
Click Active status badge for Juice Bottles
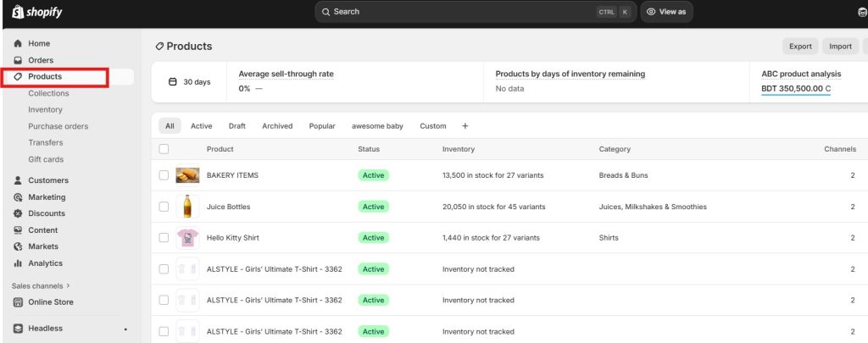(373, 207)
